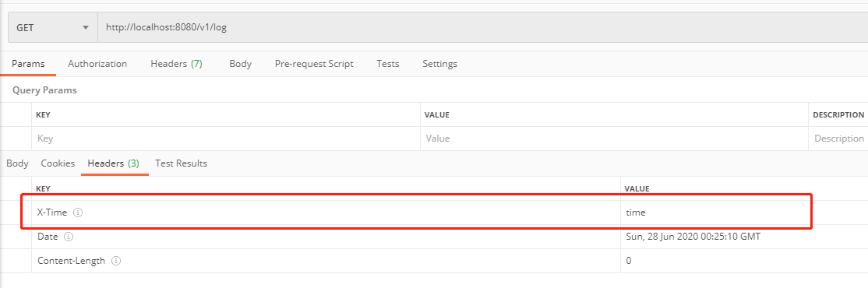Image resolution: width=868 pixels, height=288 pixels.
Task: Select the 'time' header value
Action: click(x=636, y=212)
